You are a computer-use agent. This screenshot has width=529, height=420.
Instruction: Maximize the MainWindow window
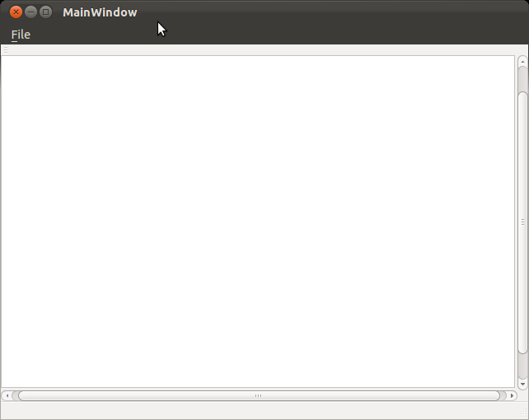coord(45,12)
